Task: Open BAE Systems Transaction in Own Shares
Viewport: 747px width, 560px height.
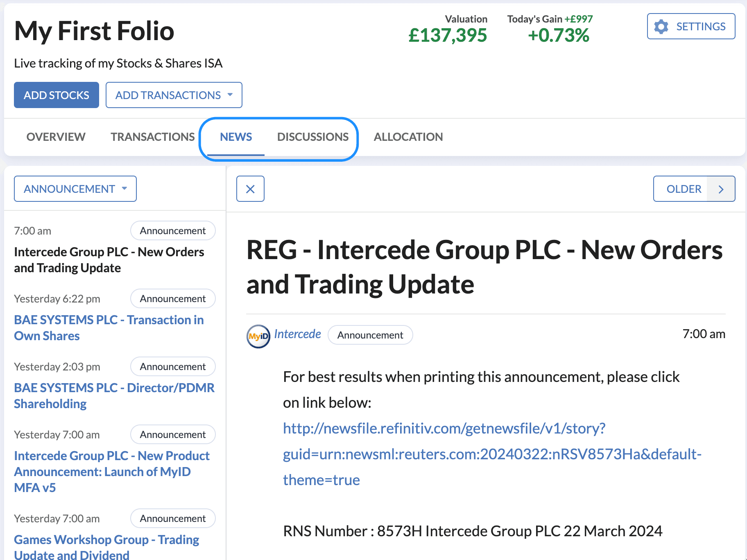Action: click(109, 327)
